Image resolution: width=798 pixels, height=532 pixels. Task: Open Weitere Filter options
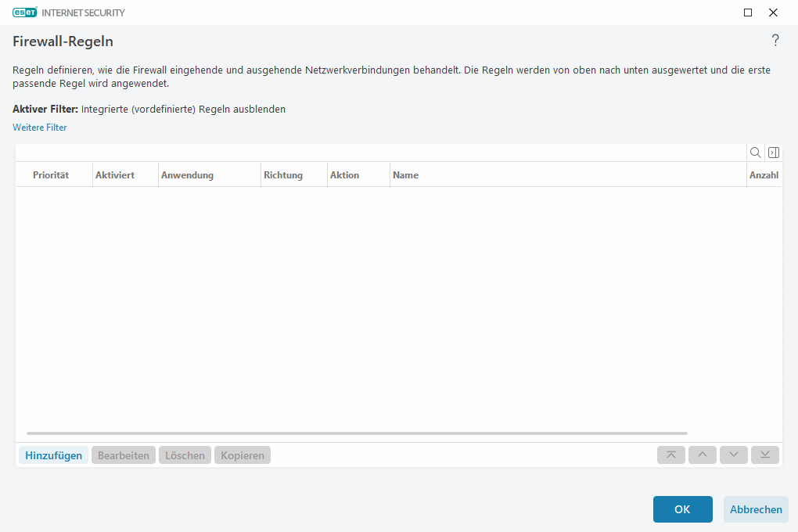point(39,127)
